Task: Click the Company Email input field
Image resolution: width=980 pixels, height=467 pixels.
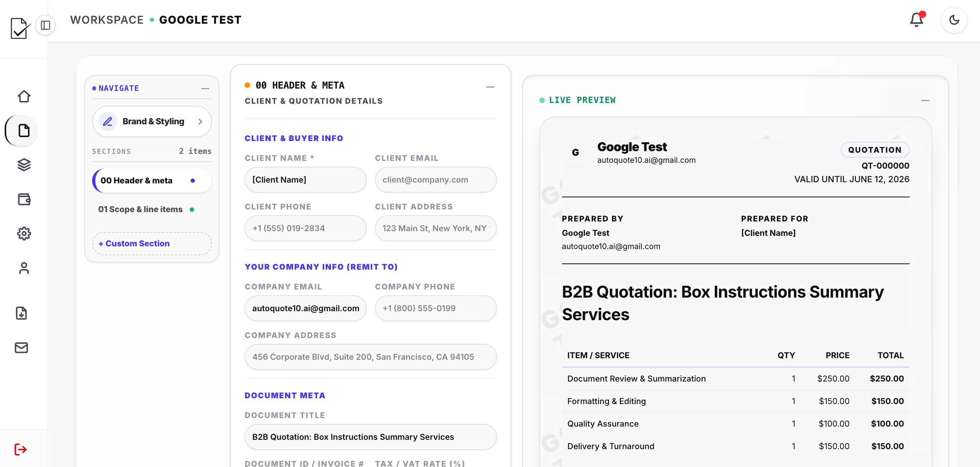Action: click(x=306, y=308)
